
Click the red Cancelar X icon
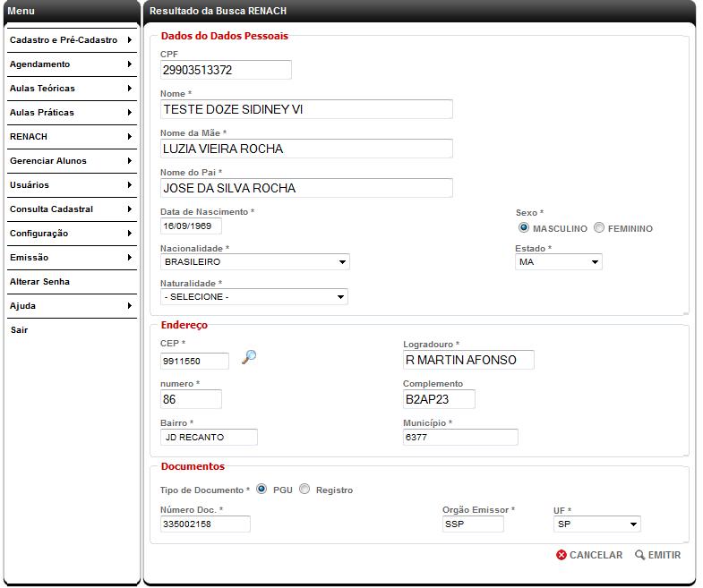point(562,555)
